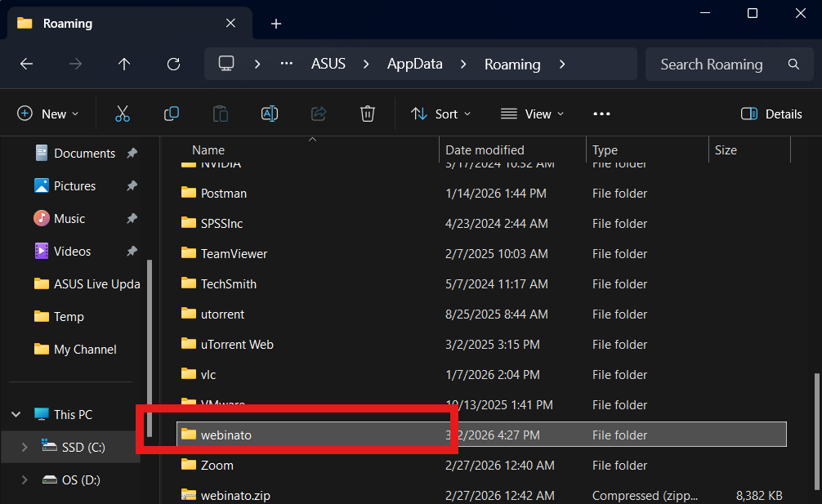Refresh the Roaming folder view

point(173,64)
